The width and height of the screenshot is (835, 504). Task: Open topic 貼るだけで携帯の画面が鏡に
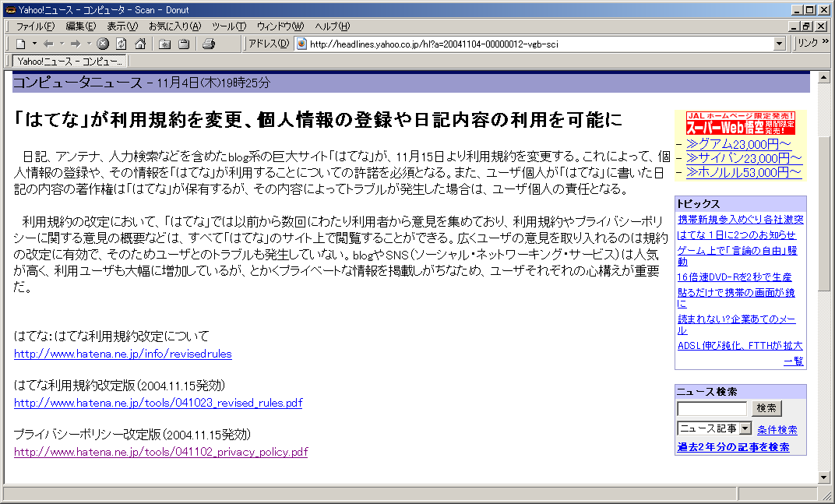(736, 298)
